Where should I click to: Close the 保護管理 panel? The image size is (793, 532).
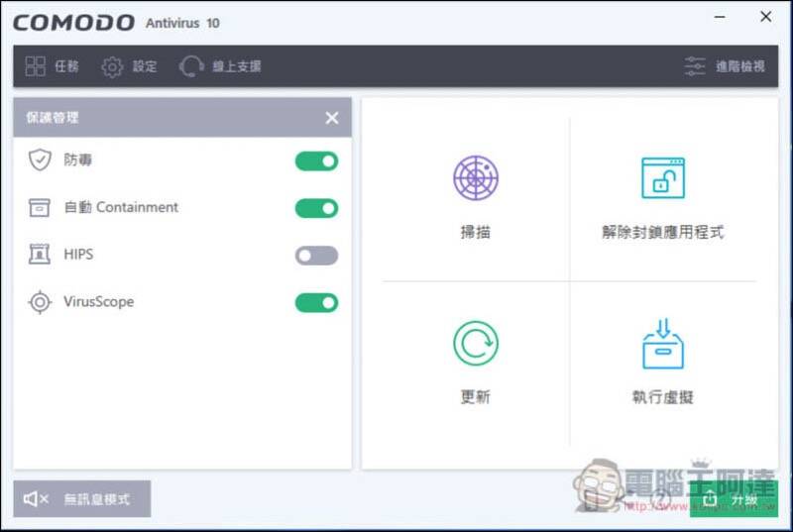pos(332,118)
